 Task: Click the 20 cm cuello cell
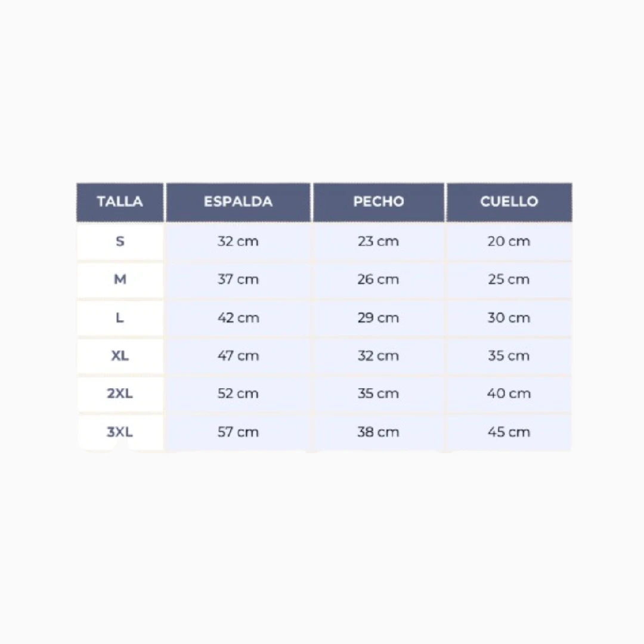(x=509, y=241)
